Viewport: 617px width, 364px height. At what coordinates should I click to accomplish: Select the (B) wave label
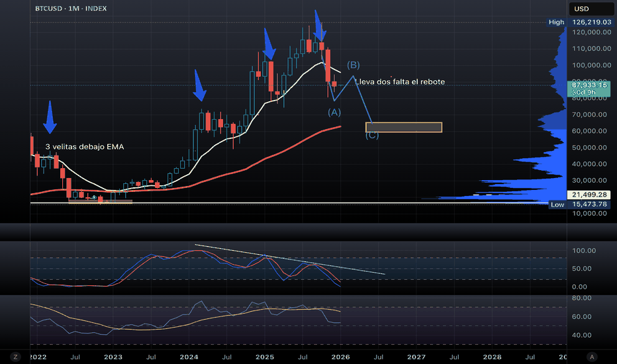[x=354, y=65]
